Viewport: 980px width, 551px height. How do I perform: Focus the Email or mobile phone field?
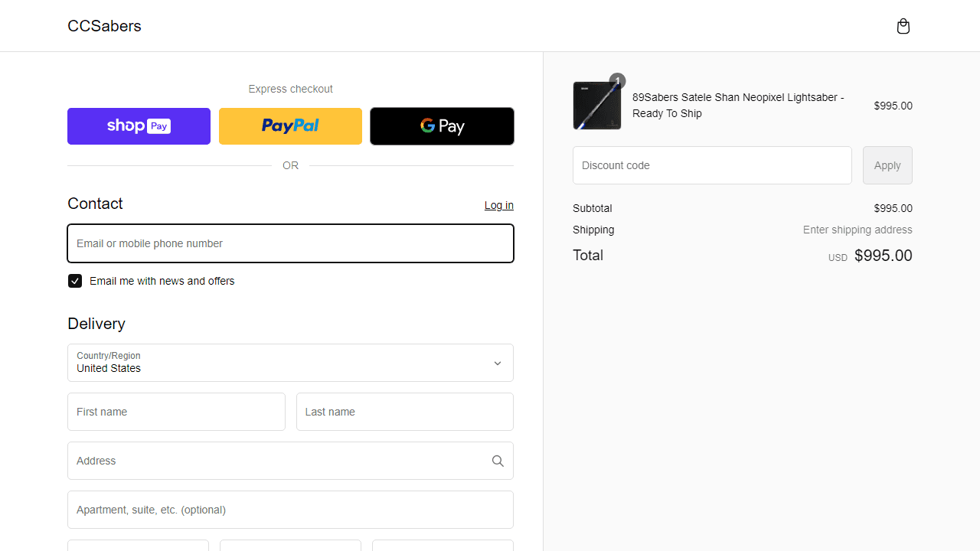point(290,243)
